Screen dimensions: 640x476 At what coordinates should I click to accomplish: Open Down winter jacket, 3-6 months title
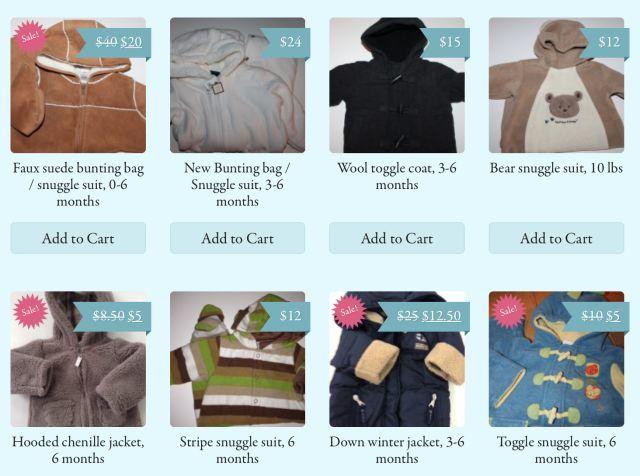tap(397, 450)
